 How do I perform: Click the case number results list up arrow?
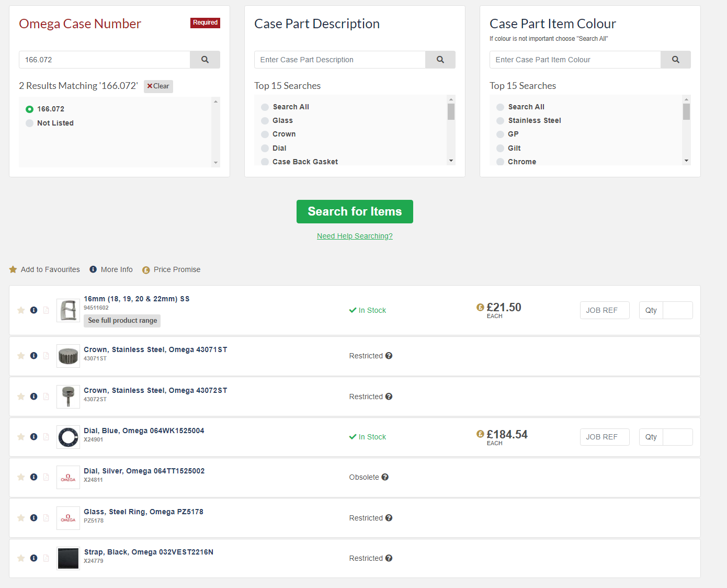tap(215, 101)
